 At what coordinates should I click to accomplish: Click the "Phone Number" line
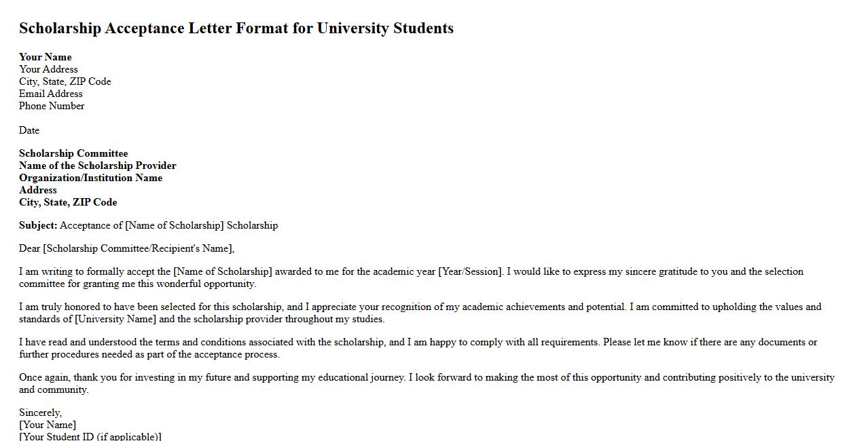tap(52, 106)
